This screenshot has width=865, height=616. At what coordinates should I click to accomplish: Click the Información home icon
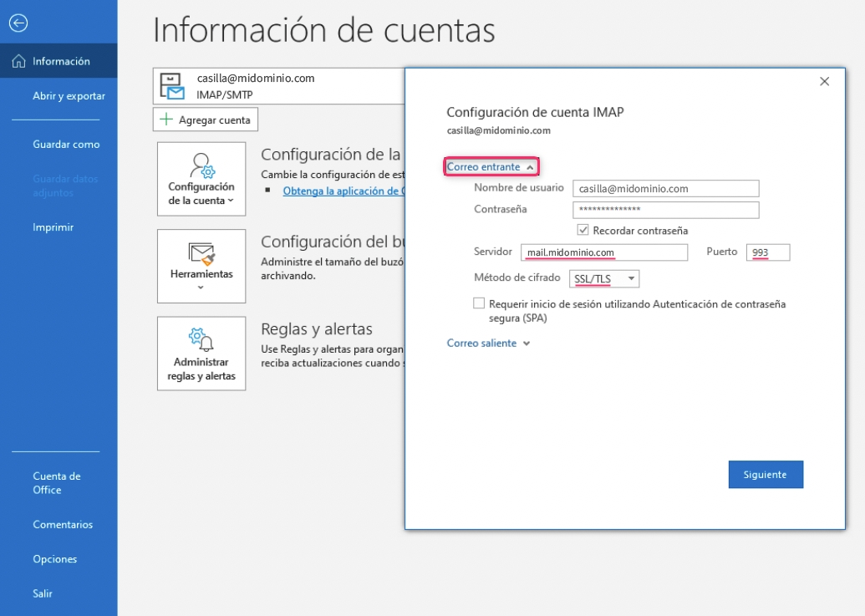point(18,61)
